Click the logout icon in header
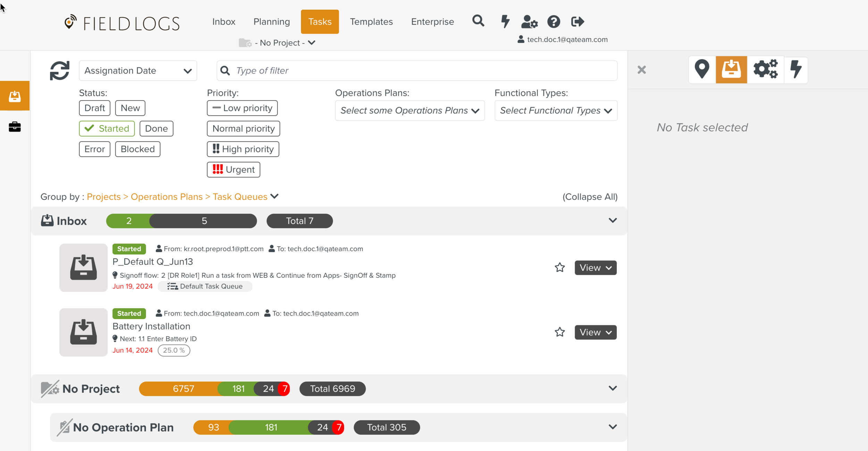 [577, 22]
